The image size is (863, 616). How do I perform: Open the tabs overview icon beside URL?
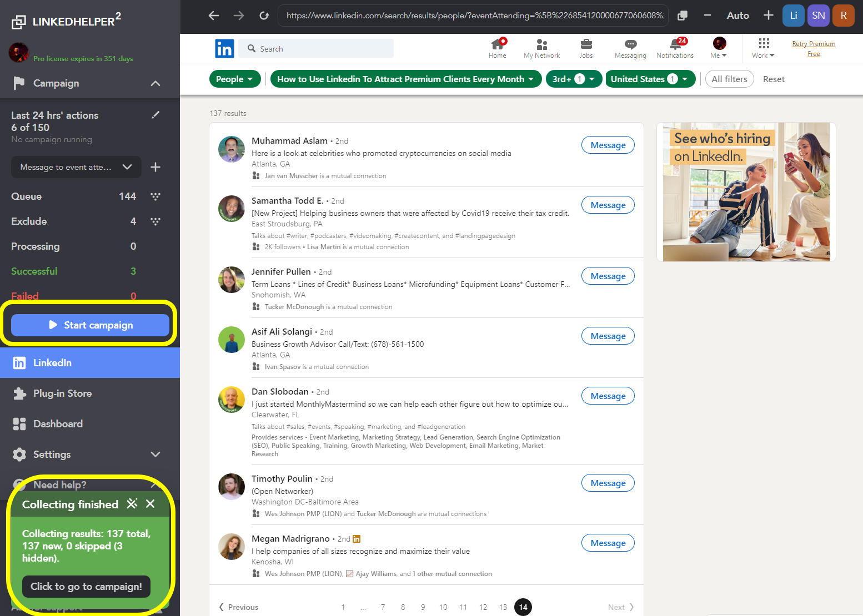pyautogui.click(x=683, y=16)
